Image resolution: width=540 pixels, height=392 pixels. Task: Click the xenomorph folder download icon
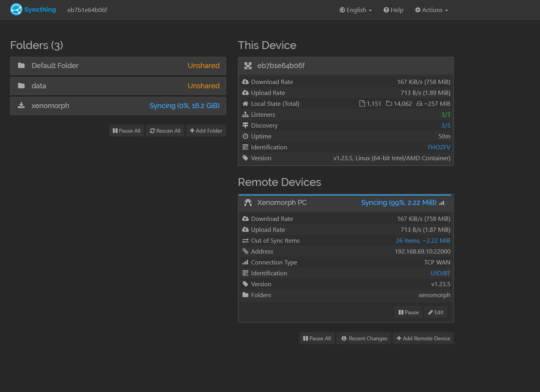point(21,106)
